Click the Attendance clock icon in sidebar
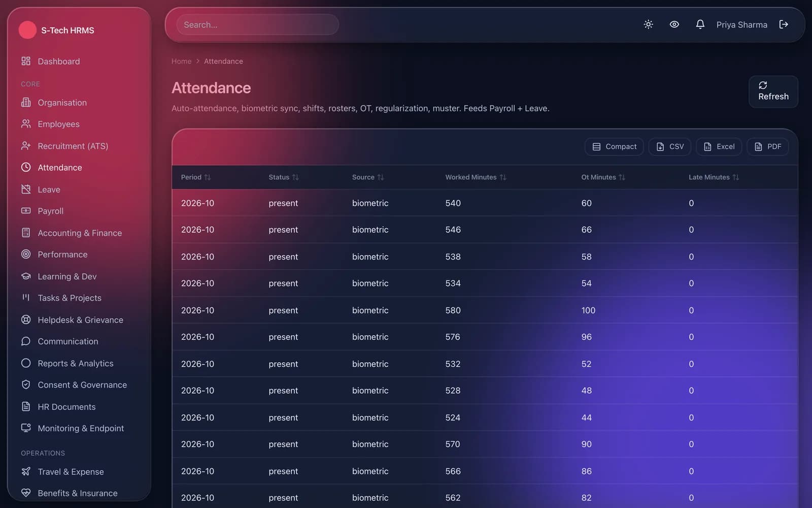The image size is (812, 508). pyautogui.click(x=26, y=167)
